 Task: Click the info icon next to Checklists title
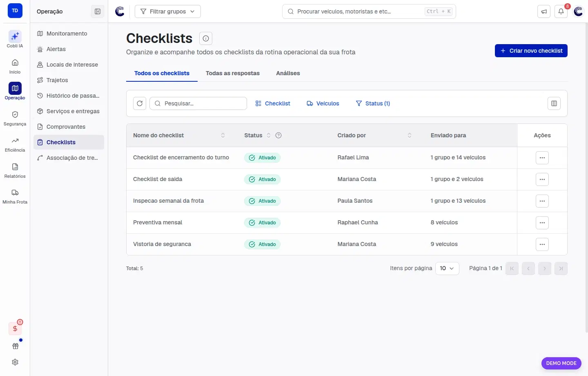coord(206,38)
